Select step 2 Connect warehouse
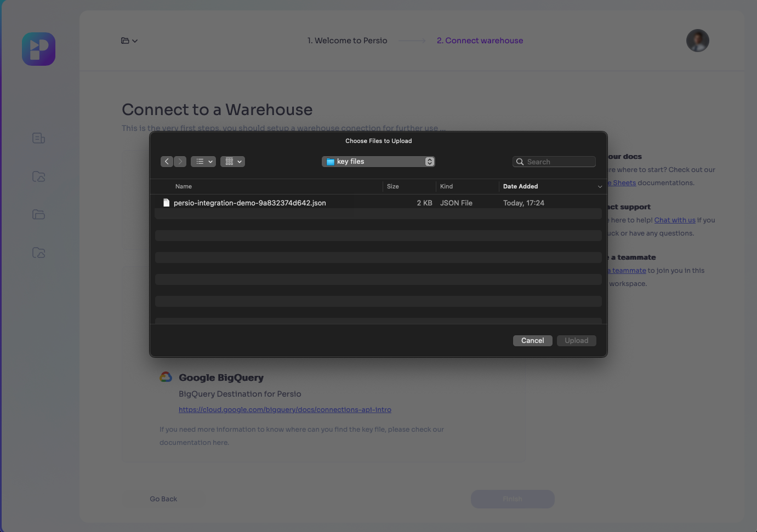 click(x=480, y=41)
